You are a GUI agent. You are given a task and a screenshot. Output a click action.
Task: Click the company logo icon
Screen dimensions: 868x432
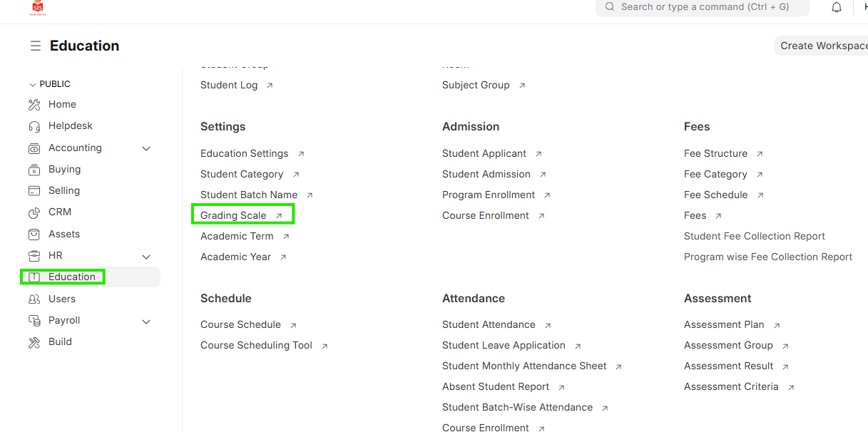[x=38, y=7]
